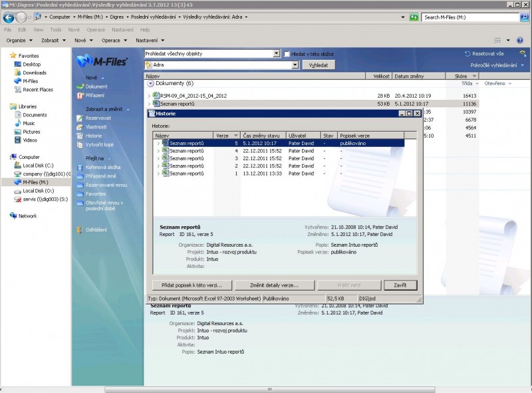This screenshot has height=393, width=532.
Task: Click the Odhlášení logout icon
Action: 80,229
